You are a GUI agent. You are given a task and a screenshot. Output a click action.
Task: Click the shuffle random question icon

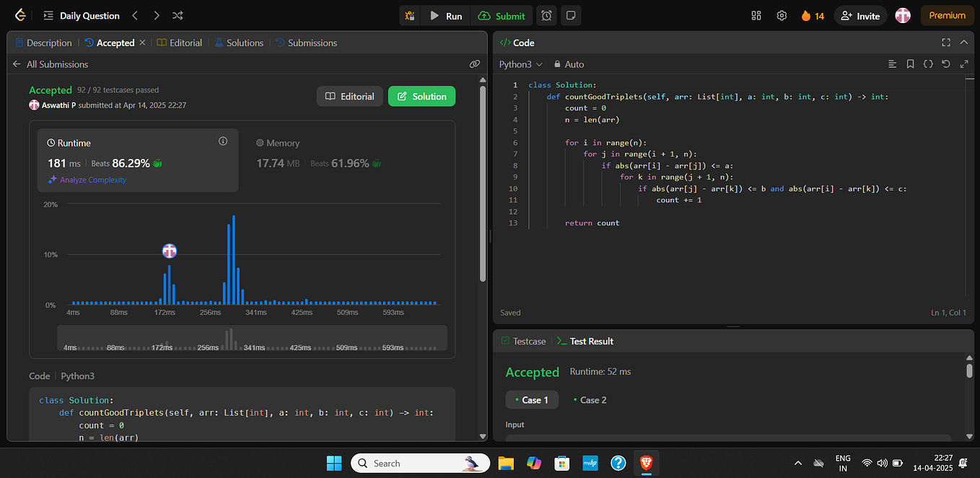coord(177,15)
